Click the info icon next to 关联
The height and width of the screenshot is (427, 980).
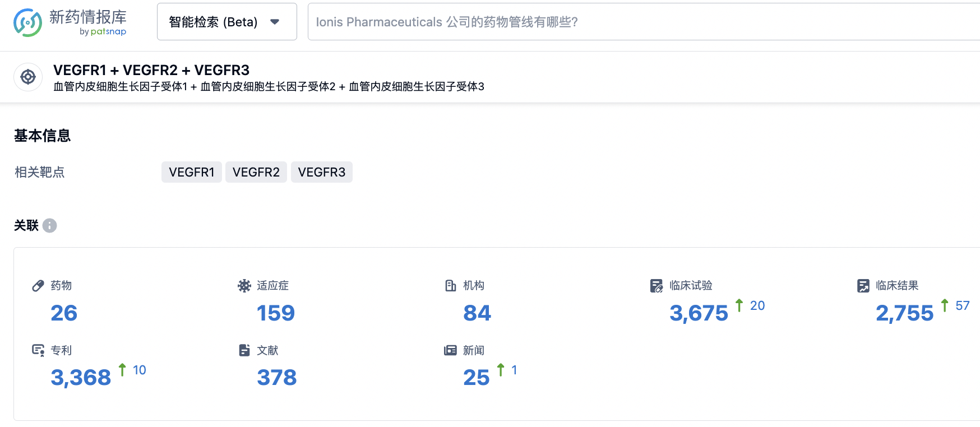pyautogui.click(x=50, y=225)
